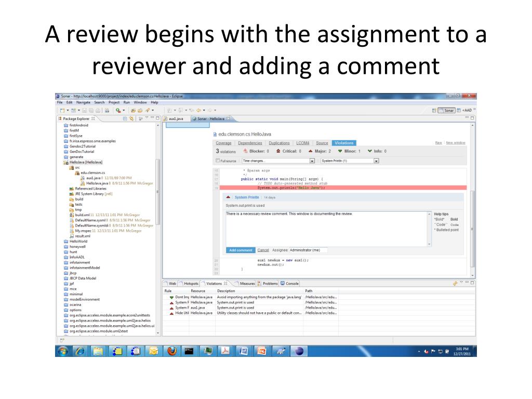
Task: Enable the Full source checkbox
Action: (x=218, y=161)
